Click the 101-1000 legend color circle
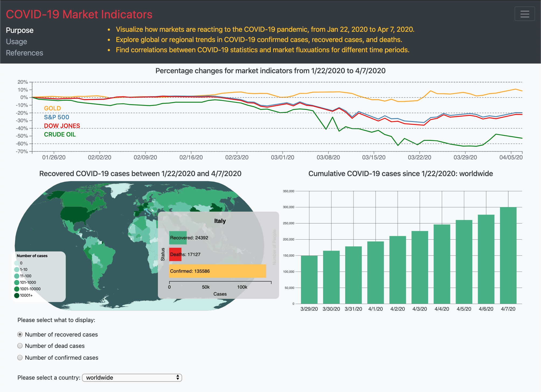This screenshot has width=541, height=392. point(17,282)
